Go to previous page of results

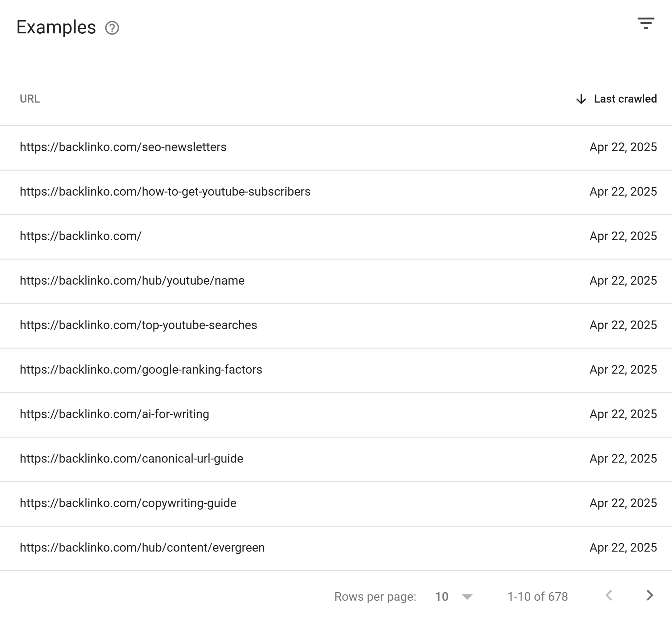609,595
